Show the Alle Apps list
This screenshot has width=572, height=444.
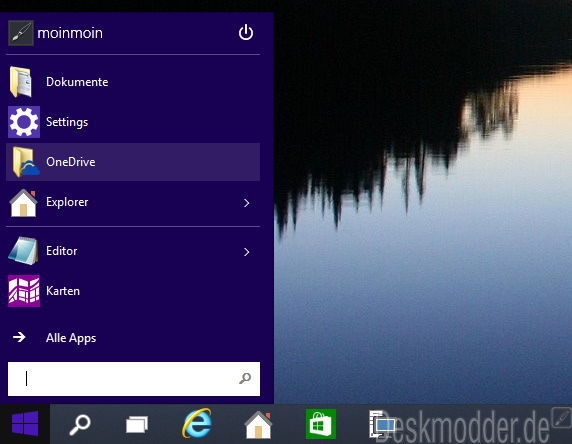(71, 338)
